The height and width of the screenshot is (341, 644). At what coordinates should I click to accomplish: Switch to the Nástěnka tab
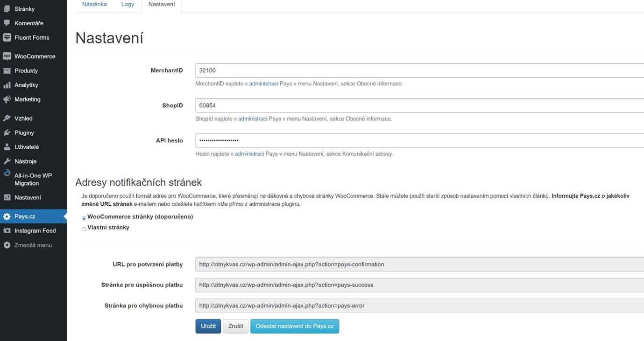(94, 4)
